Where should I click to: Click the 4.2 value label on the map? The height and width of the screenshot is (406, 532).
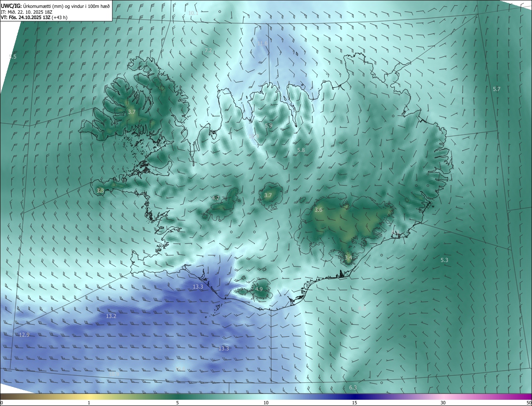pos(216,198)
